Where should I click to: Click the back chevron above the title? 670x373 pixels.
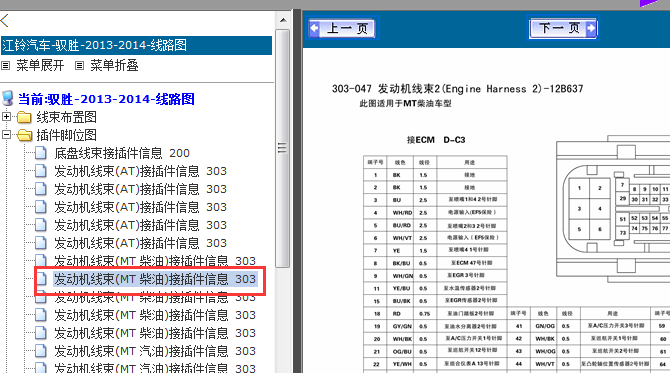(5, 21)
